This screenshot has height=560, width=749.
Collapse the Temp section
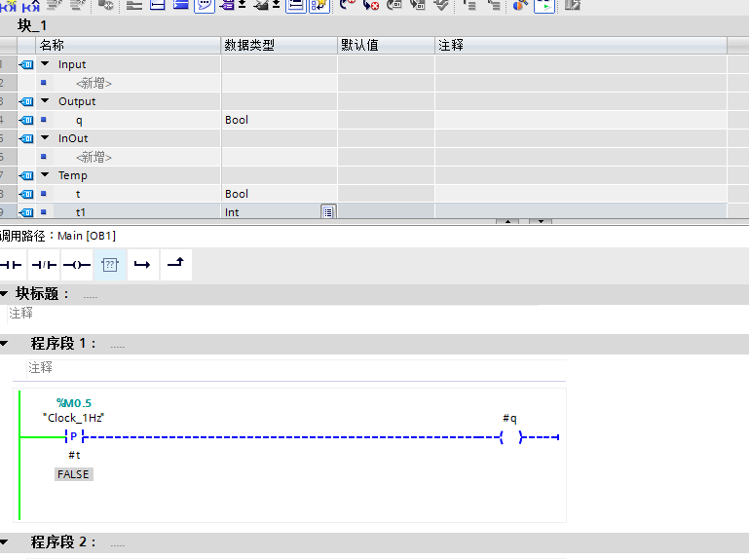coord(45,175)
